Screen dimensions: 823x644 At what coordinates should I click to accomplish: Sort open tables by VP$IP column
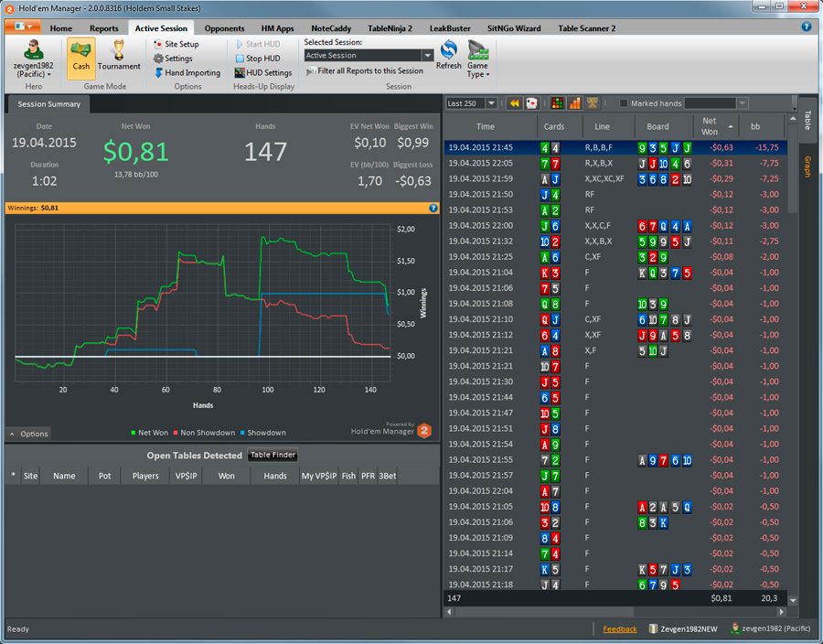pyautogui.click(x=186, y=476)
